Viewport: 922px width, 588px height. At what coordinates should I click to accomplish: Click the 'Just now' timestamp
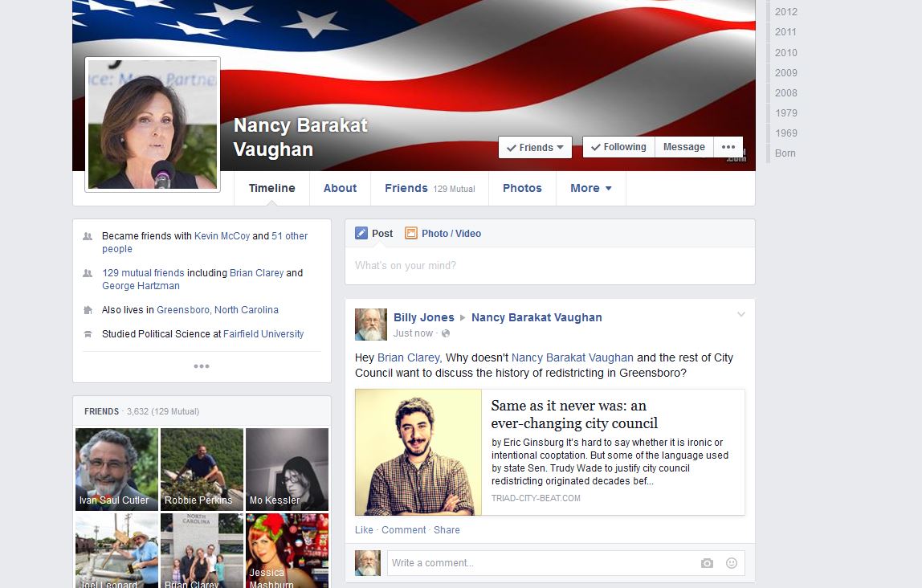413,333
